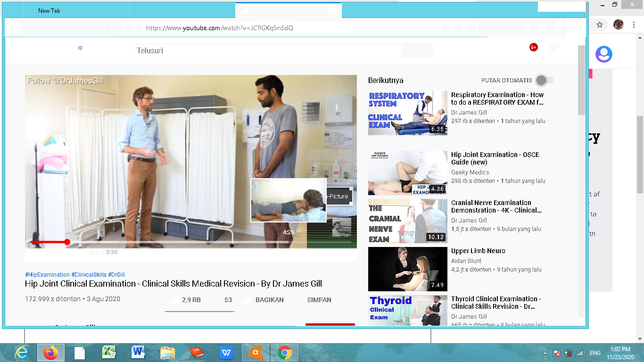Screen dimensions: 644x362
Task: Open the Respiratory Examination video title
Action: tap(497, 99)
